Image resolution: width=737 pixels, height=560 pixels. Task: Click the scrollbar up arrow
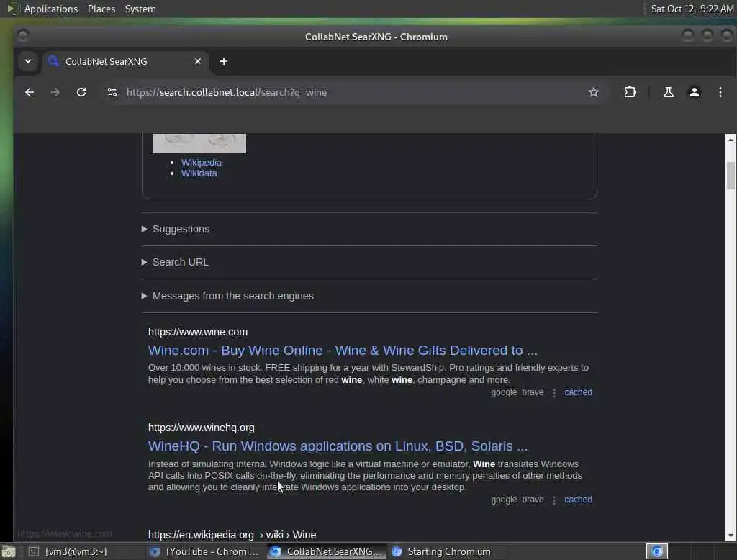[x=731, y=140]
